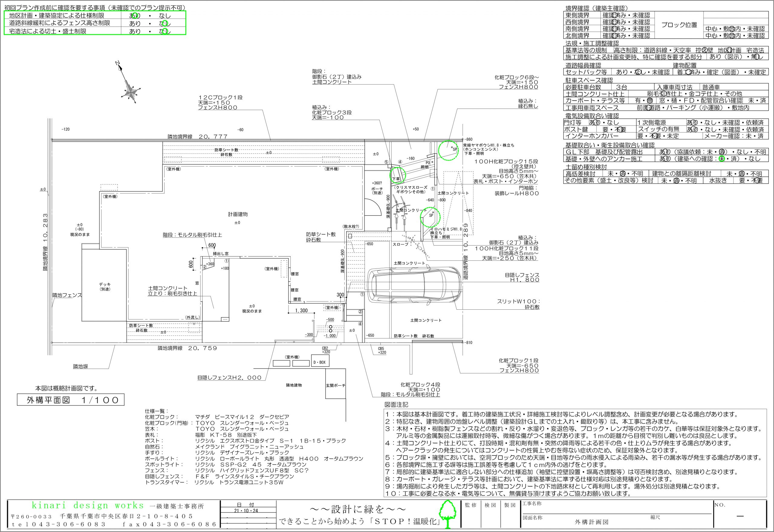The width and height of the screenshot is (774, 532).
Task: Click the CB2 +320 label
Action: click(326, 350)
